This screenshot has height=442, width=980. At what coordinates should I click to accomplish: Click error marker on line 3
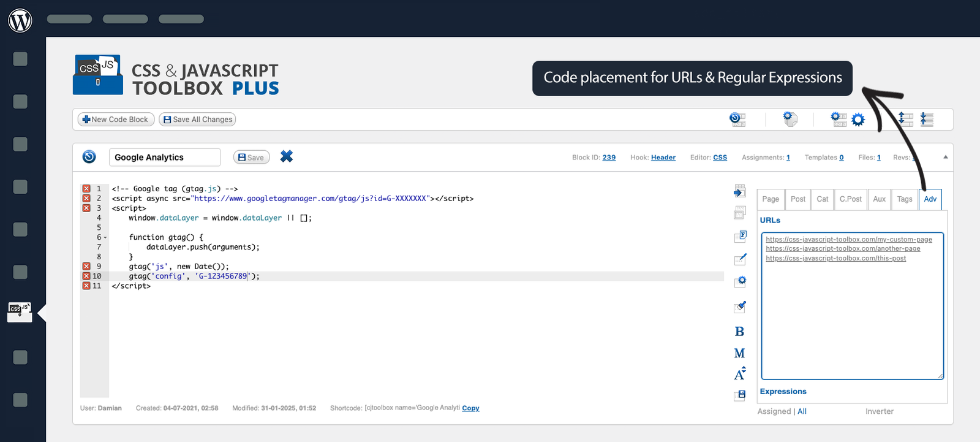click(x=86, y=208)
